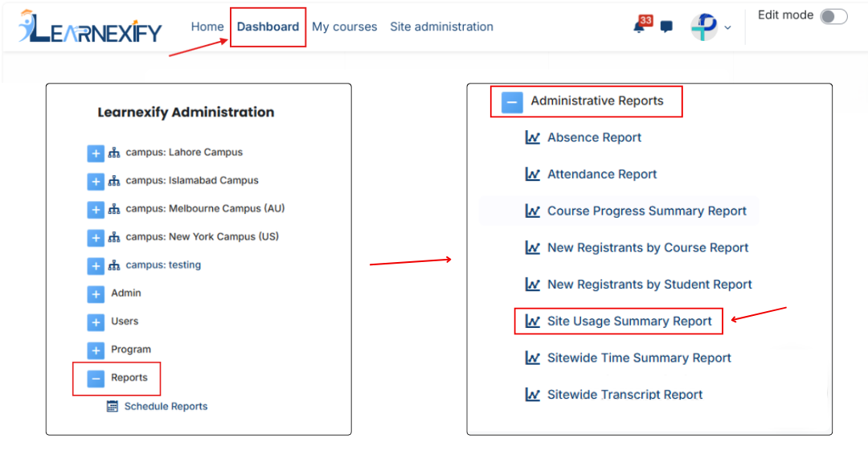
Task: Select campus: Melbourne Campus (AU) label
Action: (206, 209)
